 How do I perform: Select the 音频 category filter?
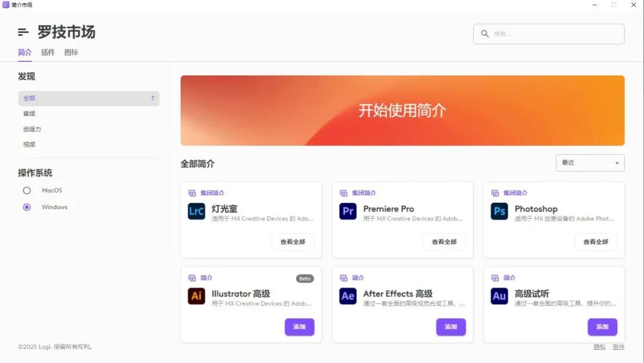29,114
